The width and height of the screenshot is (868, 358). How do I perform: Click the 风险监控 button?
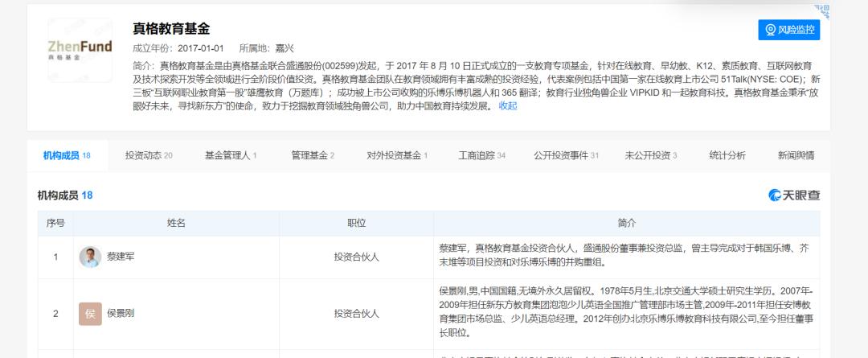[789, 30]
